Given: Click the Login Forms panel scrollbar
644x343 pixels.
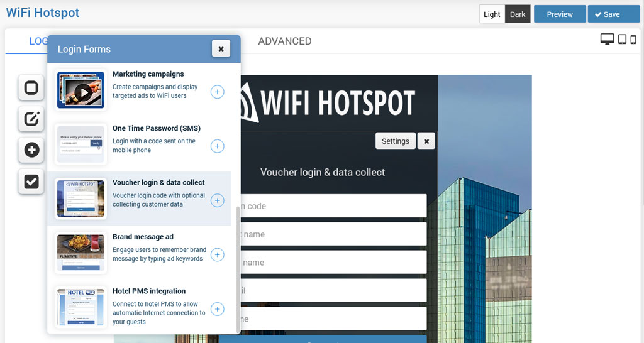Looking at the screenshot, I should [238, 270].
